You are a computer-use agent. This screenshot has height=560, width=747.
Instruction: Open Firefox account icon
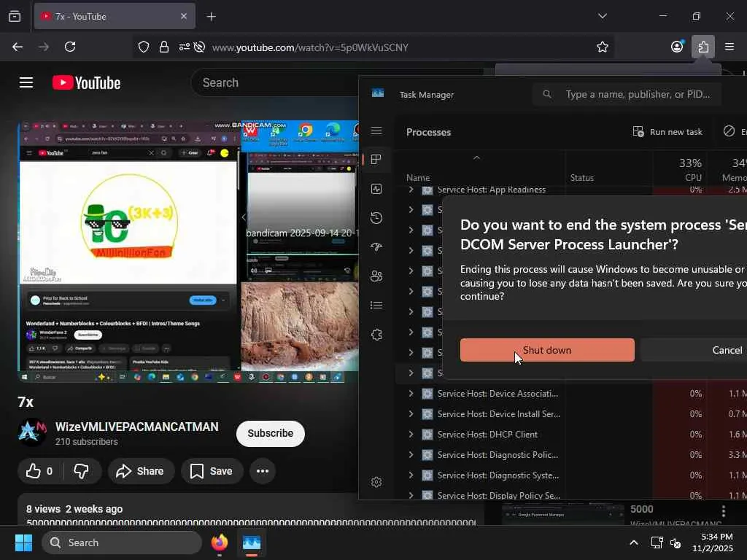[677, 47]
